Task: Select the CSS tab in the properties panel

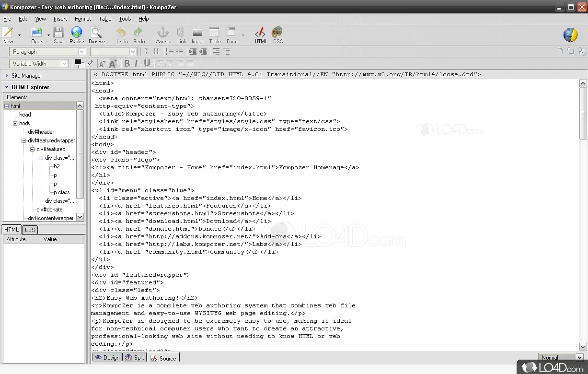Action: pyautogui.click(x=30, y=230)
